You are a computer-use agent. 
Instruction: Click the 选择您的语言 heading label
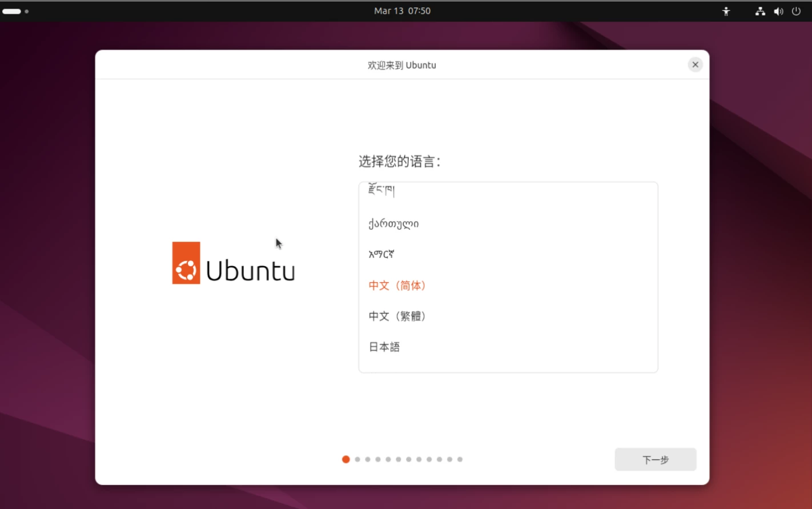tap(399, 162)
